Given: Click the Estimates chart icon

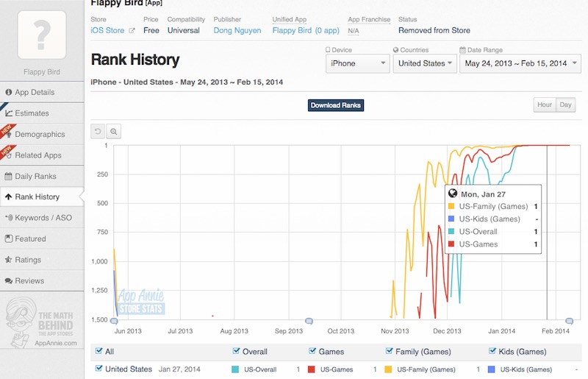Looking at the screenshot, I should coord(9,113).
